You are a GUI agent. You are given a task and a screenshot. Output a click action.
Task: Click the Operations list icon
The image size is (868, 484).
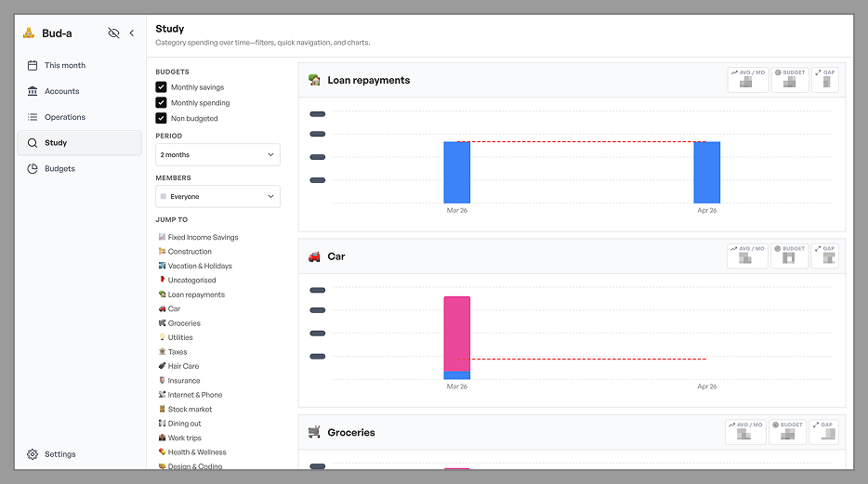33,117
